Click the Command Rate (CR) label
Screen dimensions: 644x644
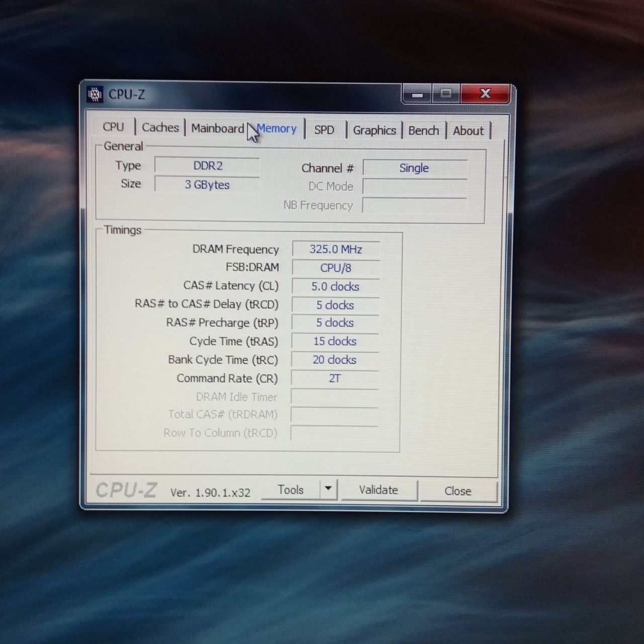point(227,378)
